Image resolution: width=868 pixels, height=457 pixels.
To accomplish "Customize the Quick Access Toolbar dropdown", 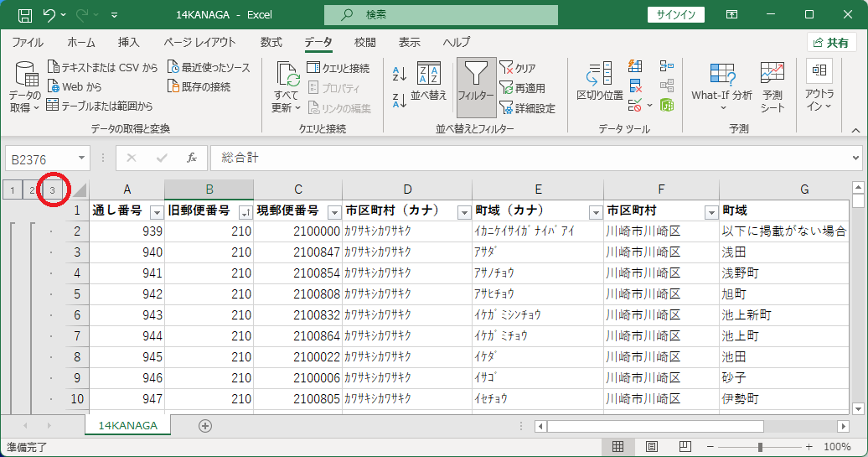I will click(114, 15).
